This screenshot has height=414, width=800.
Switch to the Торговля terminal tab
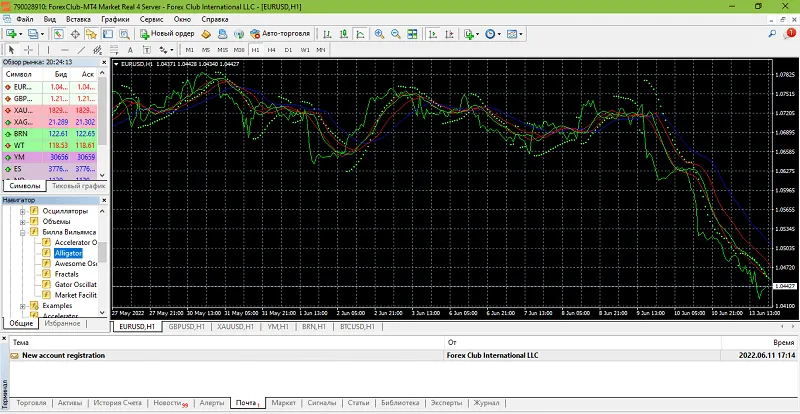click(x=31, y=403)
